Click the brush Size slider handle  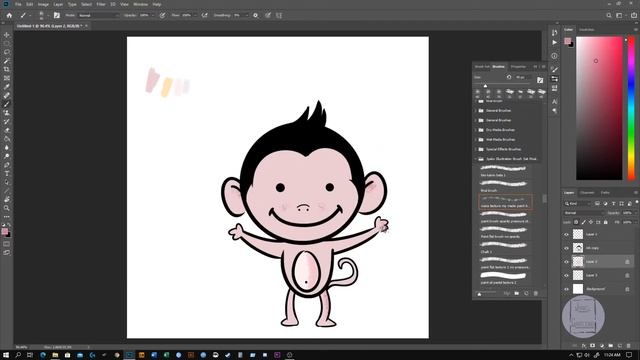pyautogui.click(x=485, y=86)
